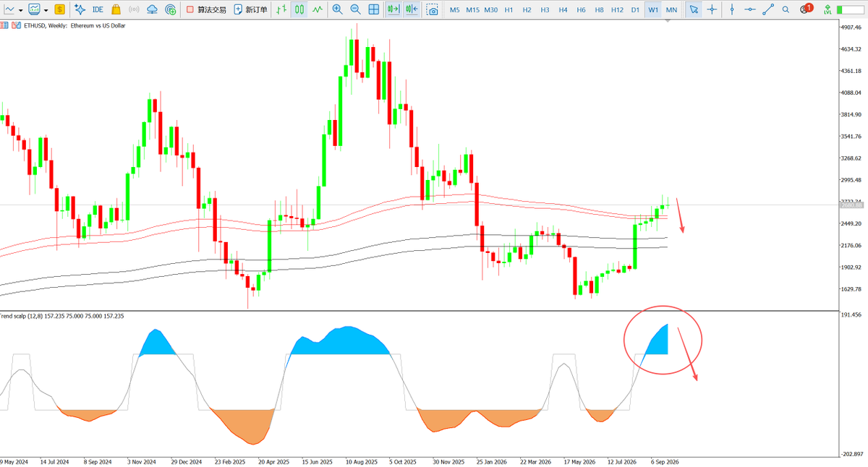Open account notifications with red badge

805,9
